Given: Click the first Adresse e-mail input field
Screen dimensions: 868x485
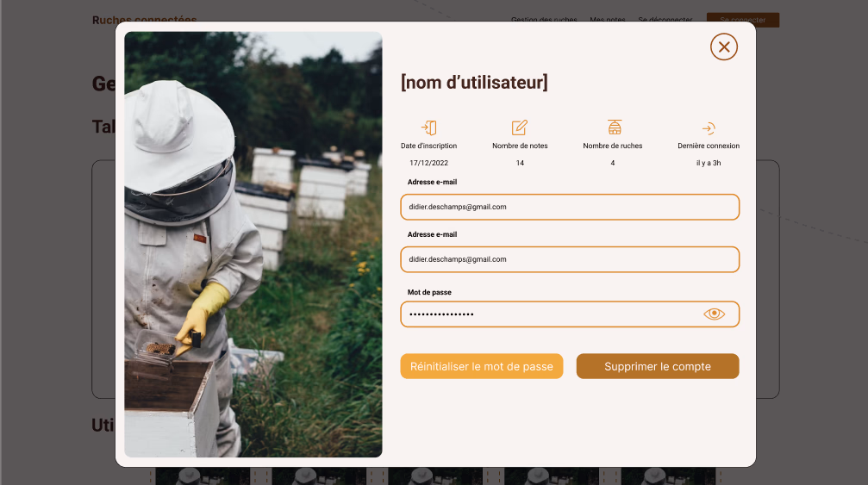Looking at the screenshot, I should tap(570, 207).
